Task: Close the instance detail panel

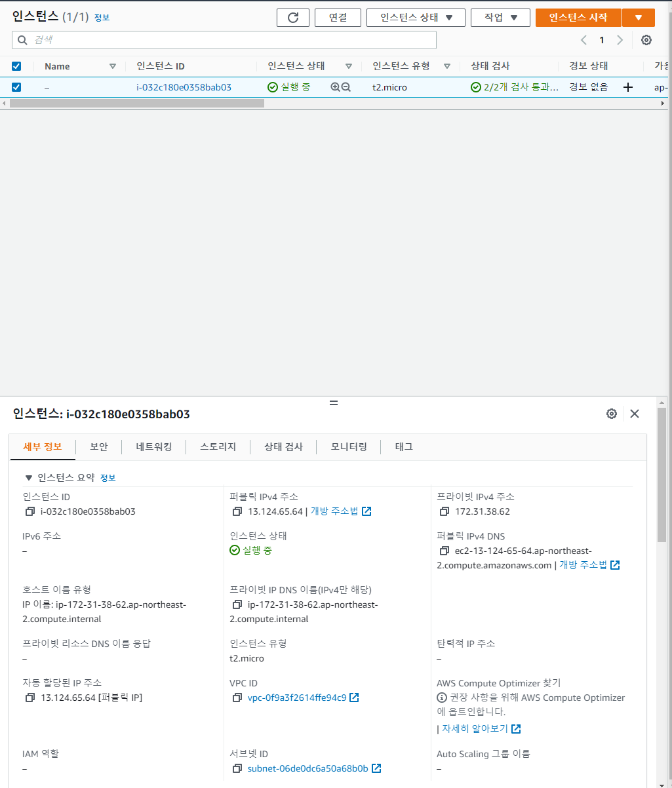Action: [x=634, y=414]
